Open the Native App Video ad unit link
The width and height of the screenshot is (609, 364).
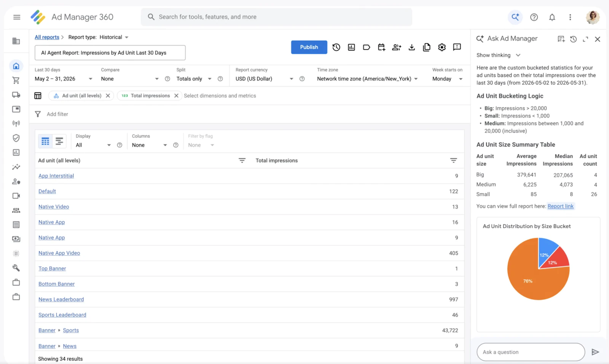(59, 253)
